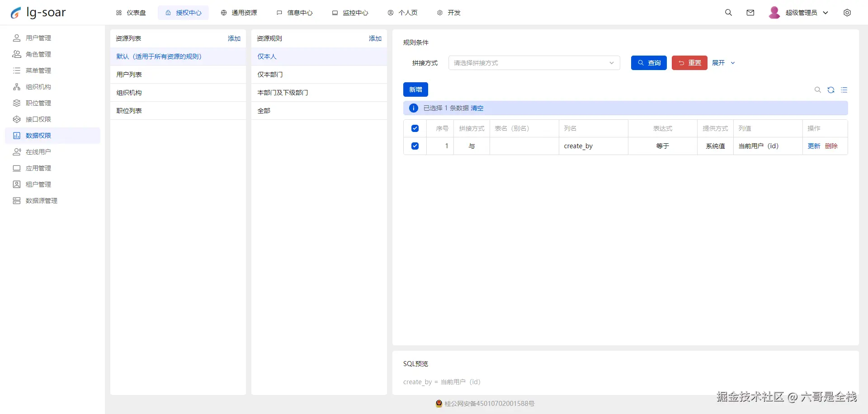Uncheck the checkbox on row 1
868x414 pixels.
[x=415, y=146]
